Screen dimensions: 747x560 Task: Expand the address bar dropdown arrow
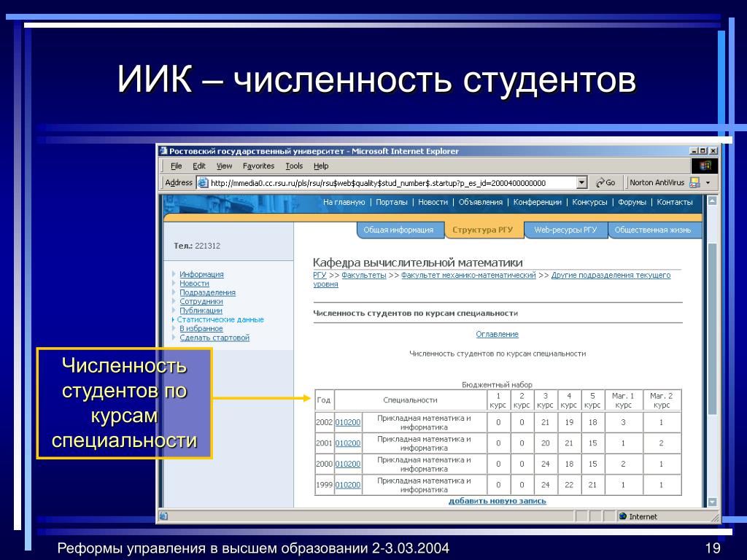[581, 183]
